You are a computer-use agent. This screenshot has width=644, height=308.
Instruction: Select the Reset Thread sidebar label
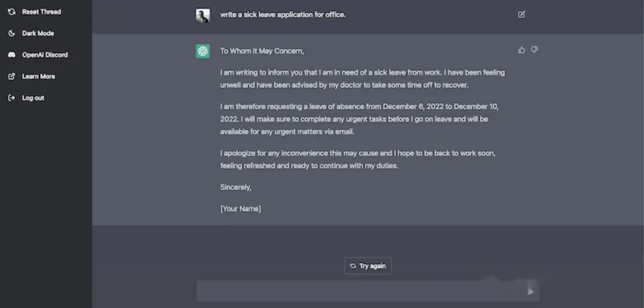(x=42, y=12)
